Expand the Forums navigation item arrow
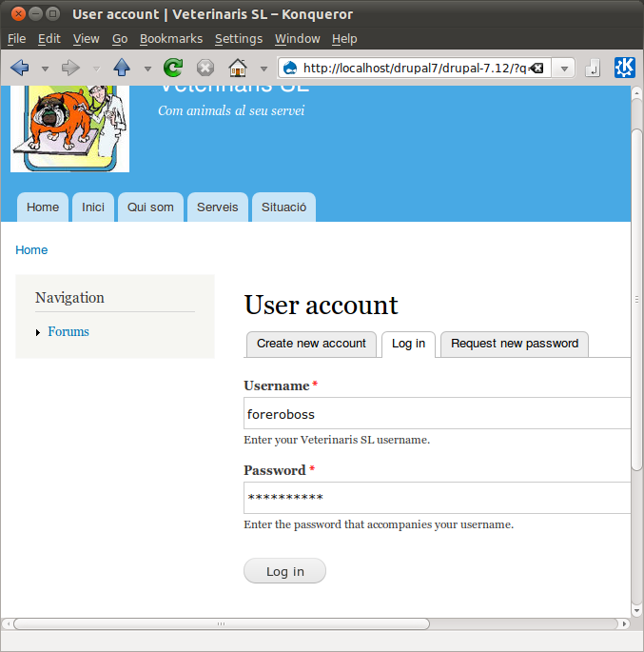This screenshot has width=644, height=652. [38, 332]
